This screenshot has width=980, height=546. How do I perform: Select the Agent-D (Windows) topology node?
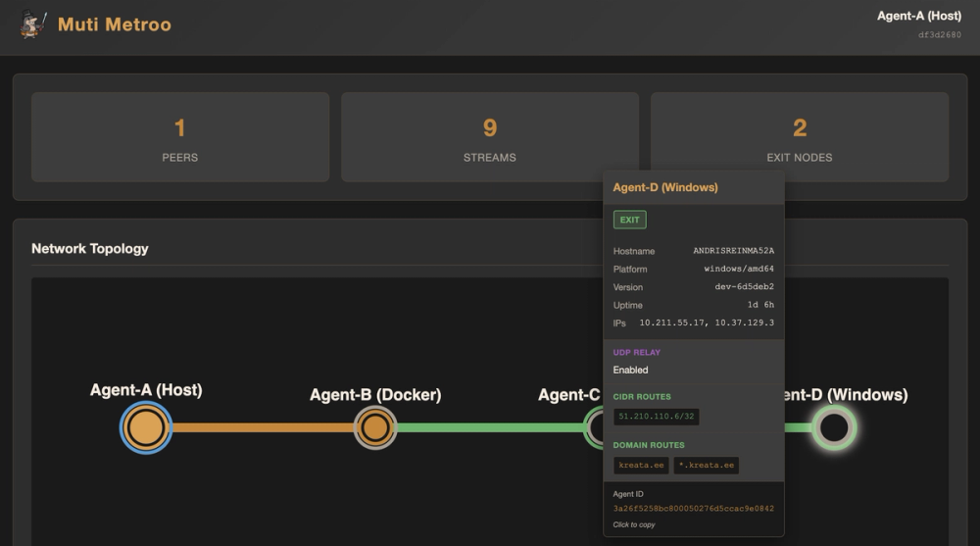[x=834, y=427]
